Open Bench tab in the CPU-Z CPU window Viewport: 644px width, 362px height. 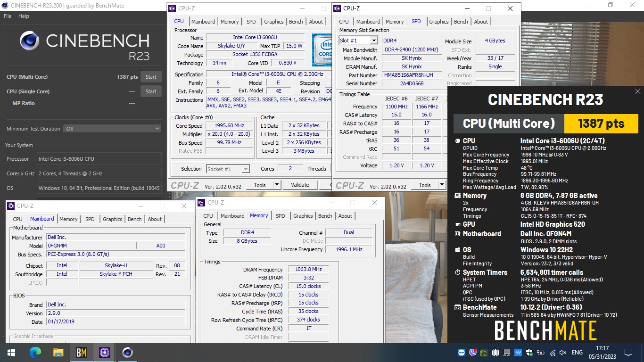coord(296,22)
